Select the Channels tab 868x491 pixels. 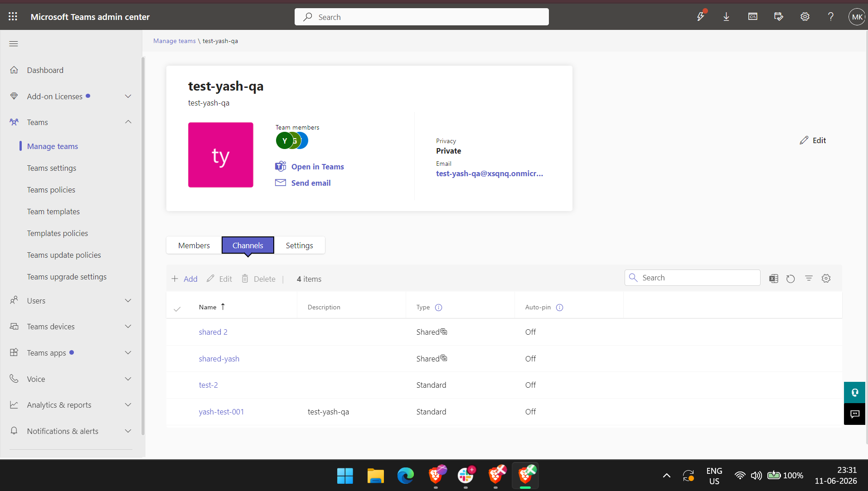click(x=248, y=245)
